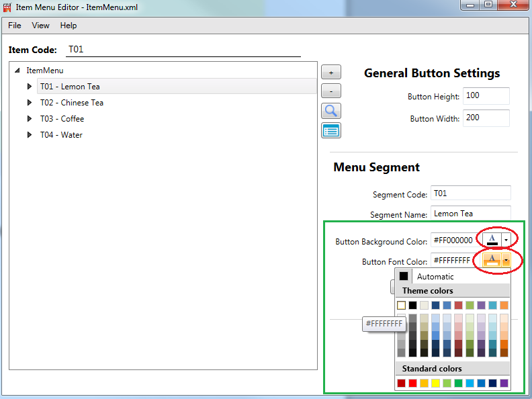This screenshot has width=532, height=399.
Task: Pick aqua theme color swatch
Action: [x=492, y=306]
